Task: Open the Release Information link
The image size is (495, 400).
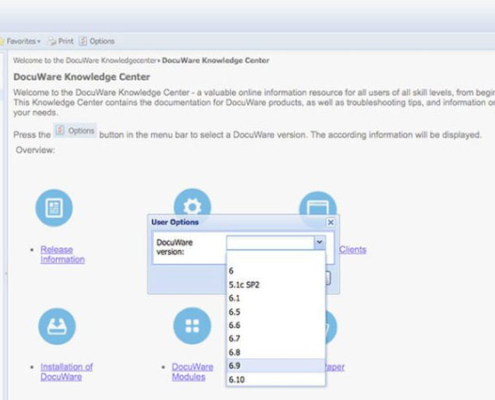Action: (x=62, y=254)
